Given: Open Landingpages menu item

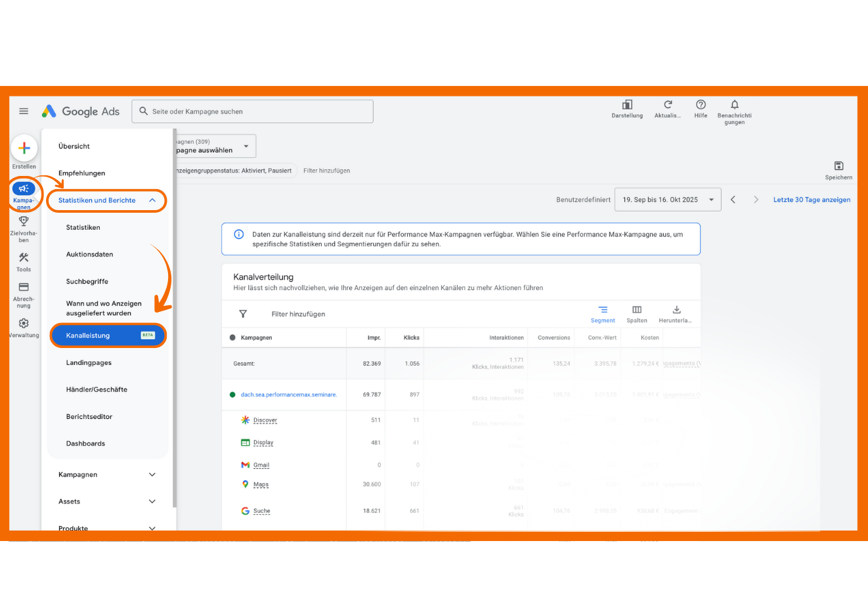Looking at the screenshot, I should point(89,362).
